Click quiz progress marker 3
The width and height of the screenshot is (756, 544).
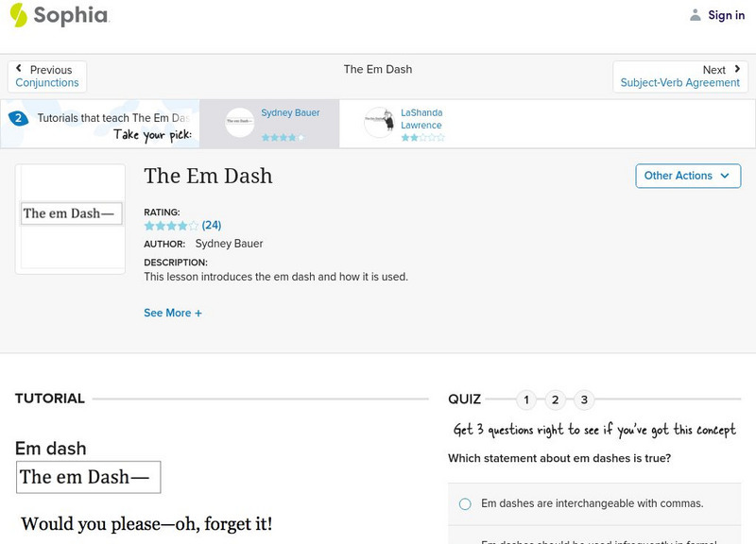click(x=584, y=400)
